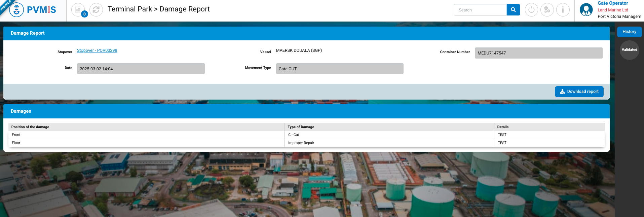The image size is (644, 217).
Task: Click the Position of the damage header
Action: [x=30, y=127]
